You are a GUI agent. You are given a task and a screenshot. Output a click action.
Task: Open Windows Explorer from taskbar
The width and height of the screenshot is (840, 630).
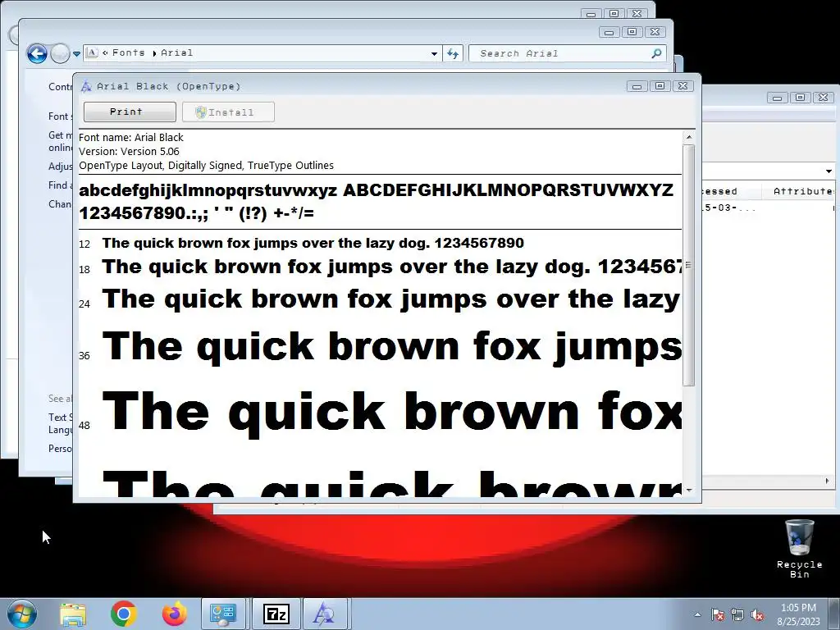(x=73, y=614)
